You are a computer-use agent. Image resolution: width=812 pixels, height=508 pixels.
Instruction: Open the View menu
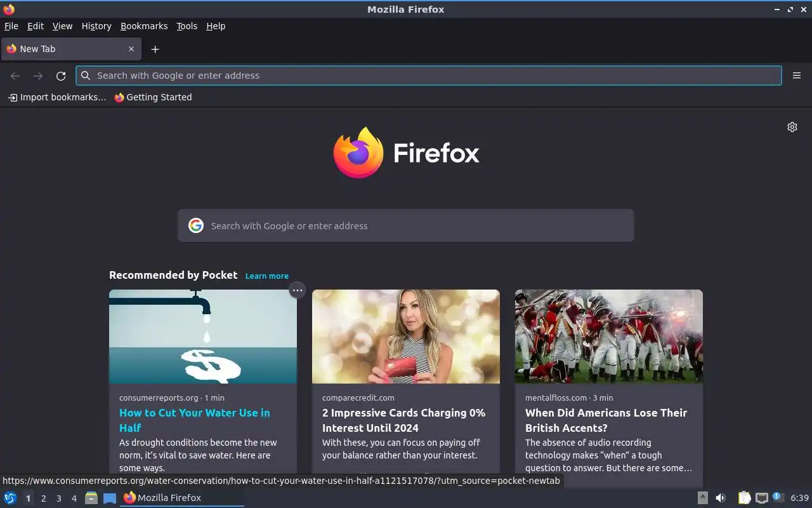click(62, 26)
